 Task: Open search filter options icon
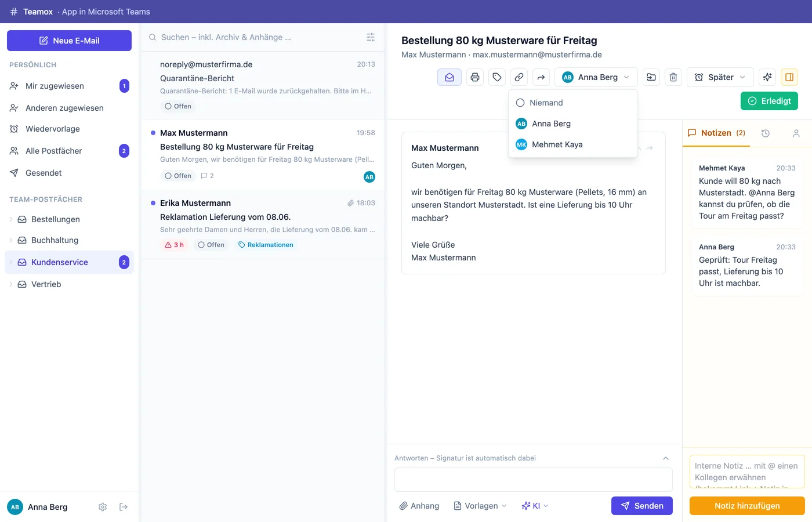pyautogui.click(x=371, y=37)
